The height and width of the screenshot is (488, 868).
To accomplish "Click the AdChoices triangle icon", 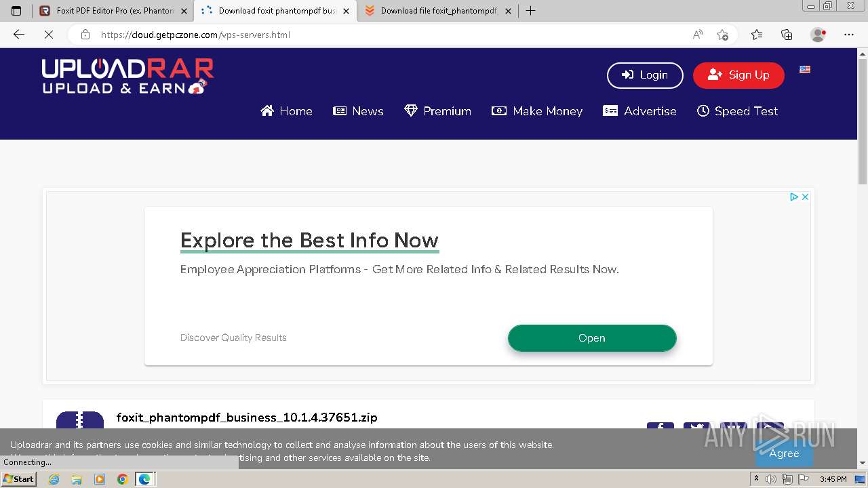I will pyautogui.click(x=793, y=197).
